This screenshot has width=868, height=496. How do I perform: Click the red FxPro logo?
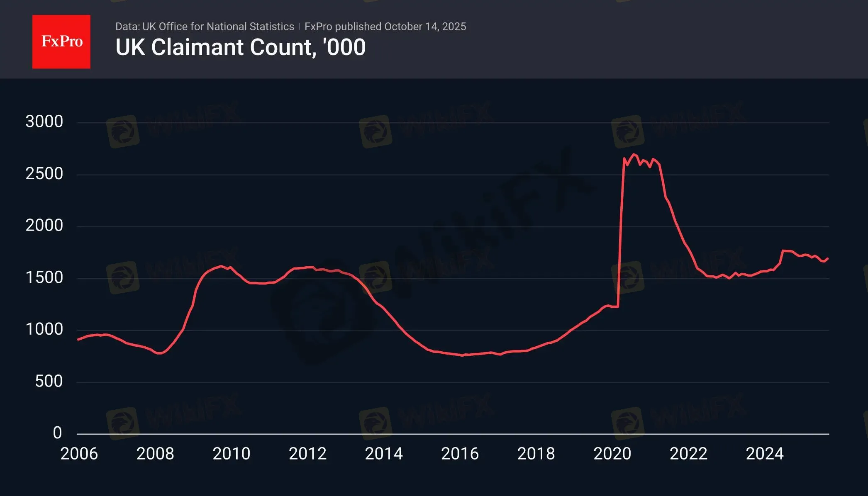61,41
